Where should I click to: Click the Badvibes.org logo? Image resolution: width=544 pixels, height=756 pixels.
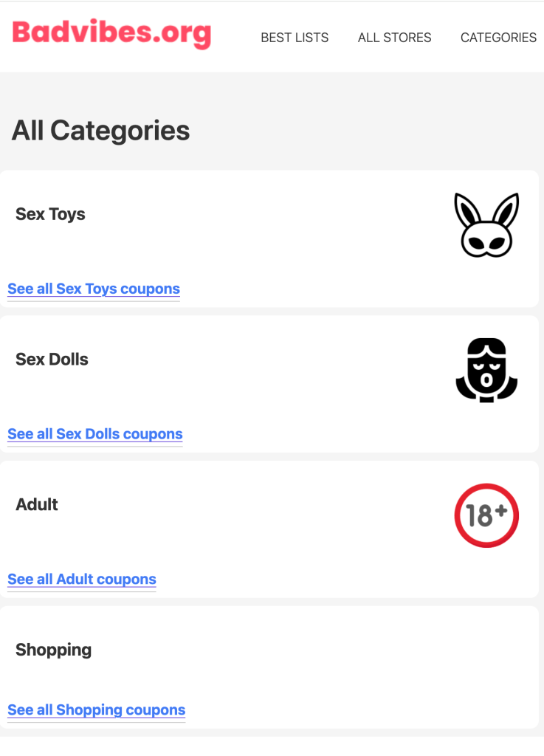point(111,34)
